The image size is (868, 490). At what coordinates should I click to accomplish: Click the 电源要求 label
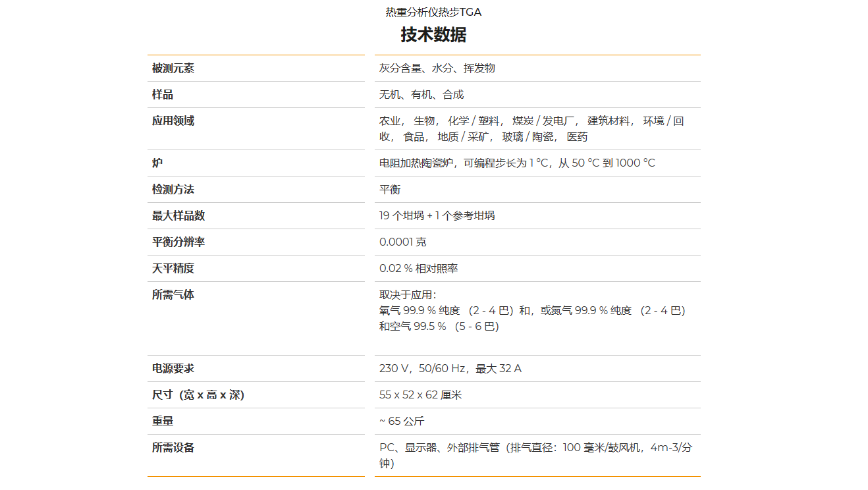173,369
